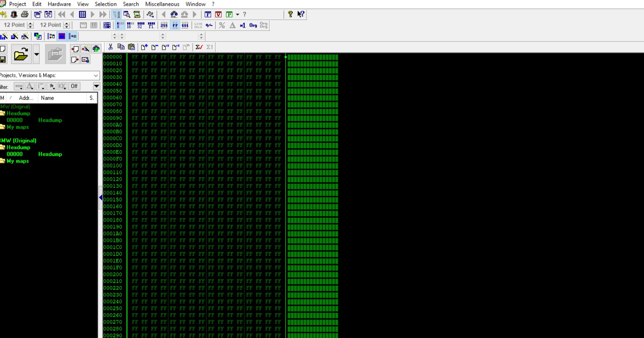The height and width of the screenshot is (338, 644).
Task: Click the scissors cut icon
Action: click(x=110, y=47)
